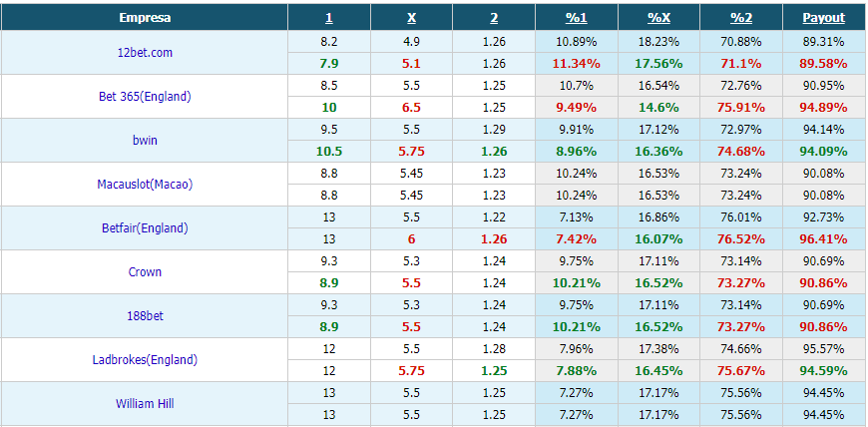Image resolution: width=868 pixels, height=427 pixels.
Task: Click the 1.22 away odds cell
Action: pyautogui.click(x=494, y=217)
